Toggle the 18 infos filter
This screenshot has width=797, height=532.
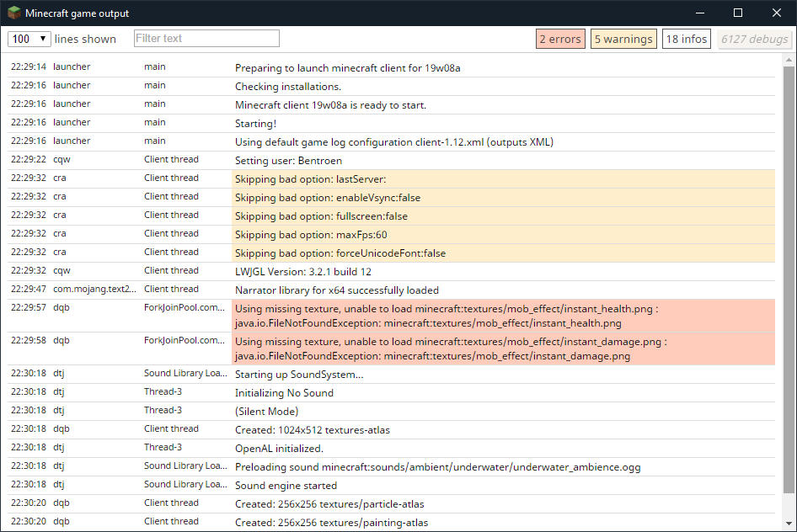(686, 39)
